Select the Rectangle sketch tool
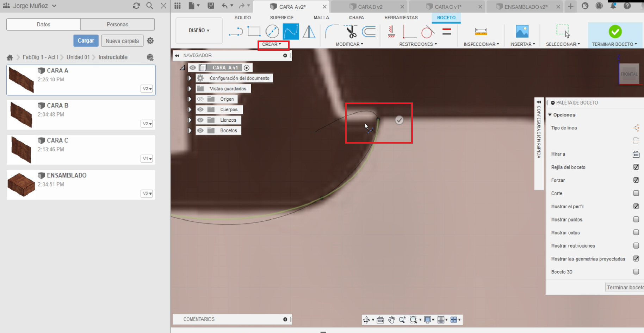644x333 pixels. [x=254, y=32]
